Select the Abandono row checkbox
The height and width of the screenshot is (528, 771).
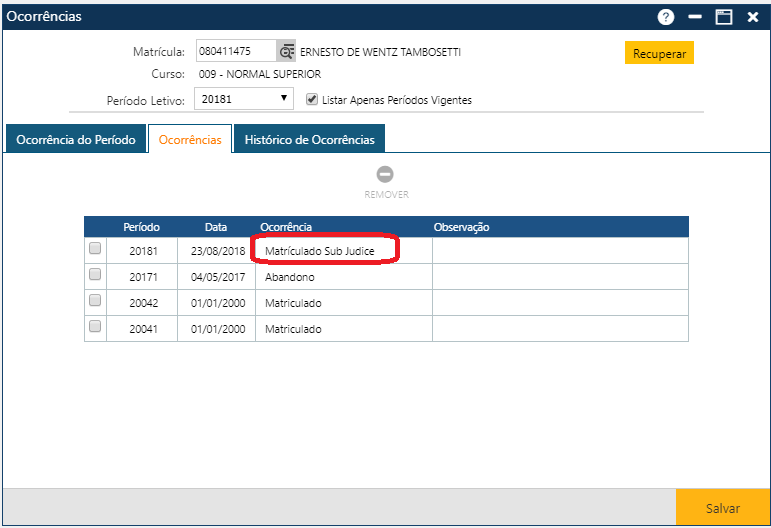[95, 274]
